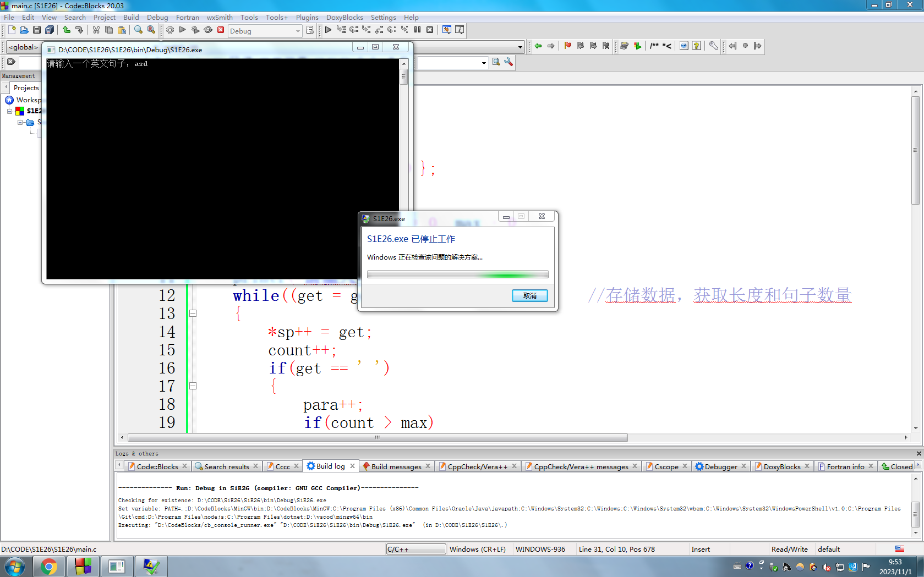Click the Break debugger pause icon
The width and height of the screenshot is (924, 577).
pos(417,30)
